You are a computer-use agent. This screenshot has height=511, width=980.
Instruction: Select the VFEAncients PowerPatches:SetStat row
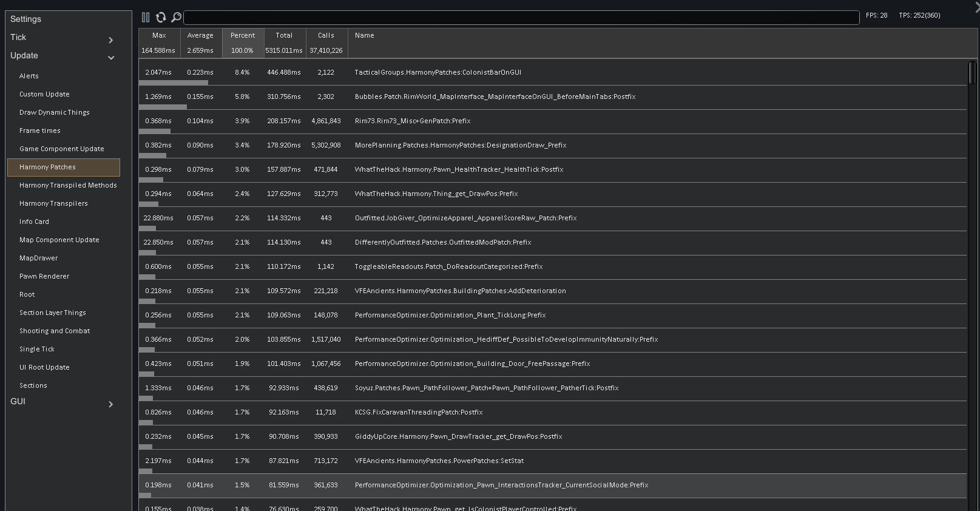(x=553, y=461)
